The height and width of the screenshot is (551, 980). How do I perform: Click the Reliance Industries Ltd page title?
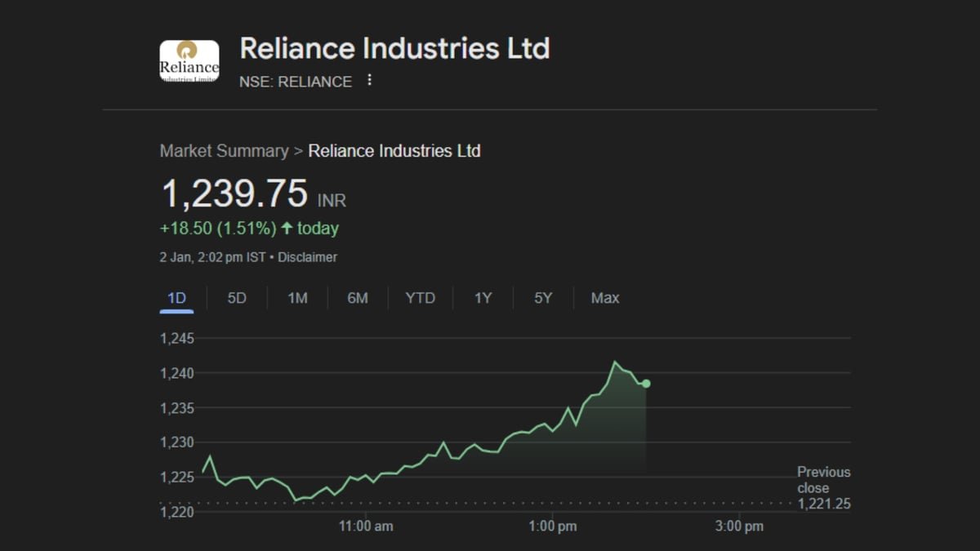point(394,48)
